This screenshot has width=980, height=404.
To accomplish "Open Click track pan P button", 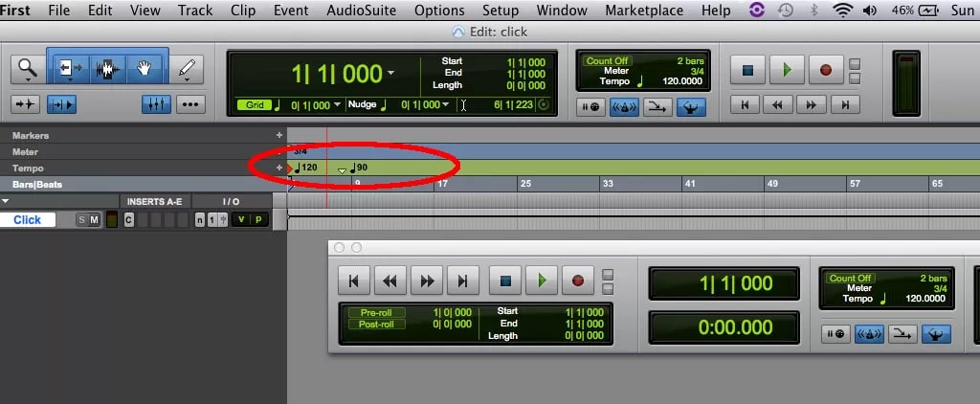I will [x=258, y=219].
